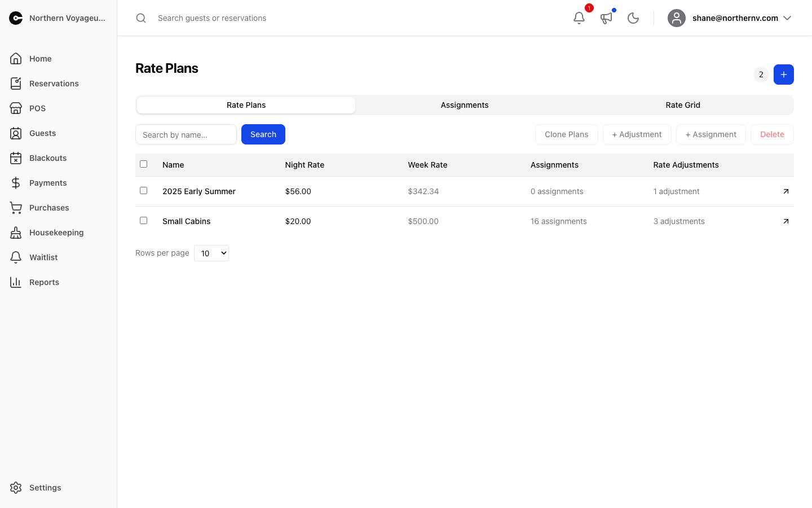Click the blue Search button

click(x=263, y=134)
